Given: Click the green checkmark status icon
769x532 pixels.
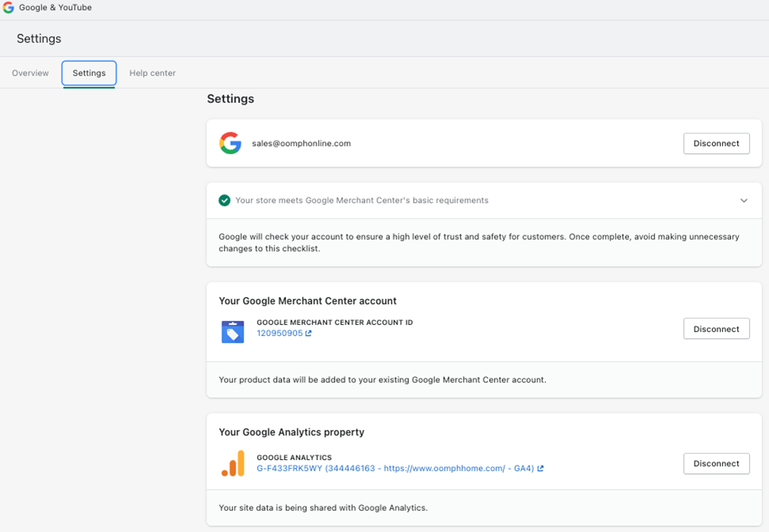Looking at the screenshot, I should coord(225,201).
